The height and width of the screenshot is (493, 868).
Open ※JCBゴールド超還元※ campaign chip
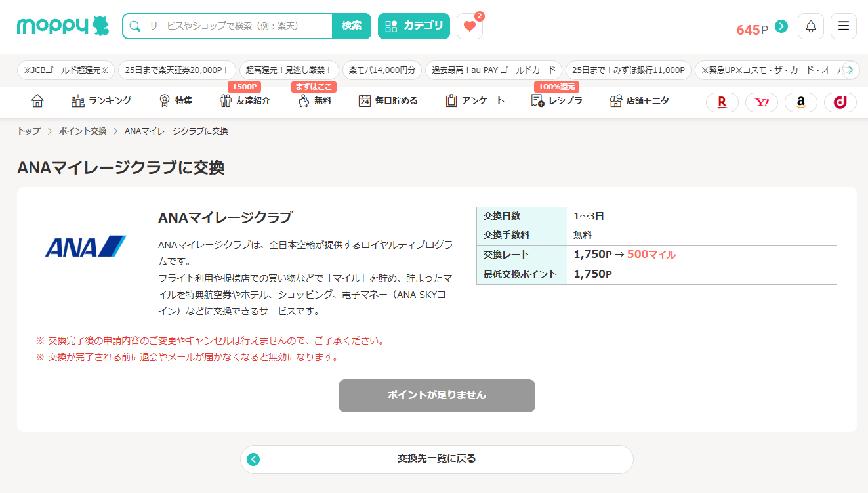[66, 70]
